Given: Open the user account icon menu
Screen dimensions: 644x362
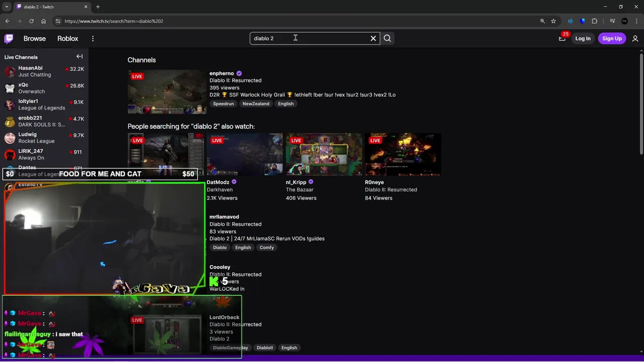Looking at the screenshot, I should click(x=635, y=38).
